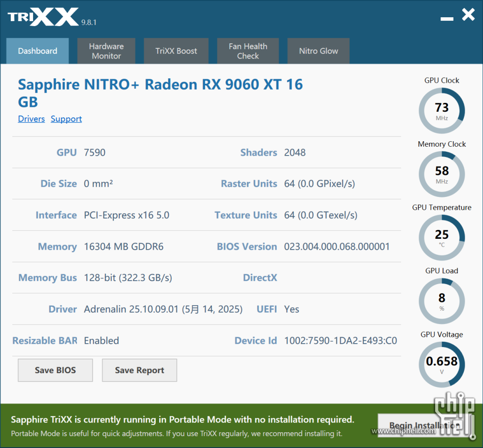Screen dimensions: 483x448
Task: Click the GPU Clock 73 MHz gauge
Action: pyautogui.click(x=442, y=111)
